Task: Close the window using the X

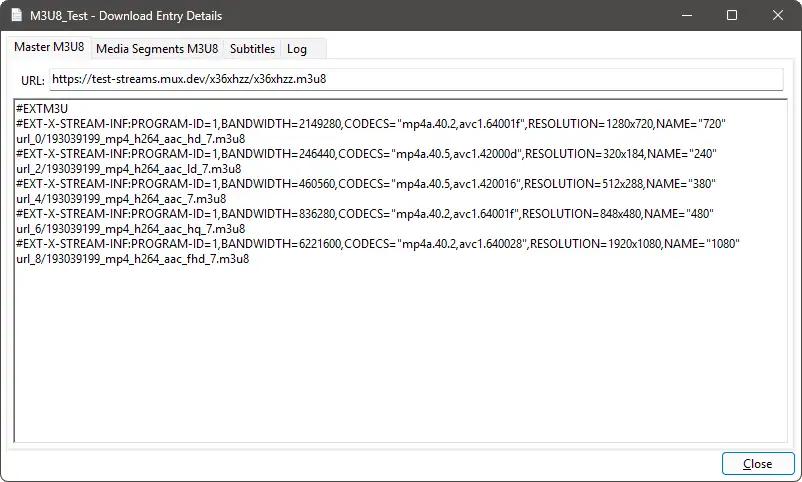Action: tap(777, 15)
